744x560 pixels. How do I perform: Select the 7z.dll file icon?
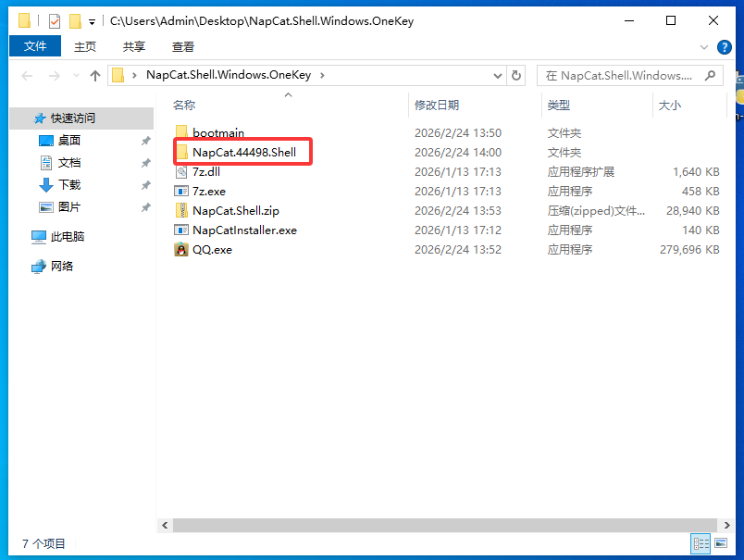[181, 171]
